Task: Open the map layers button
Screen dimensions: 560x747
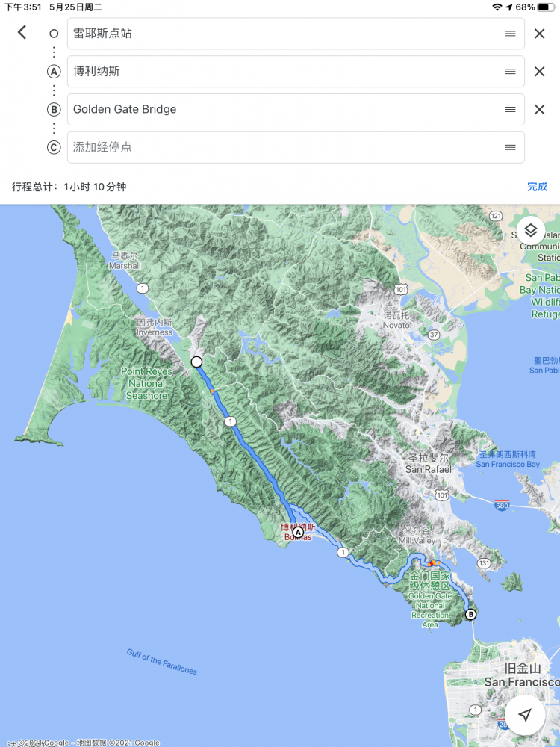Action: coord(530,230)
